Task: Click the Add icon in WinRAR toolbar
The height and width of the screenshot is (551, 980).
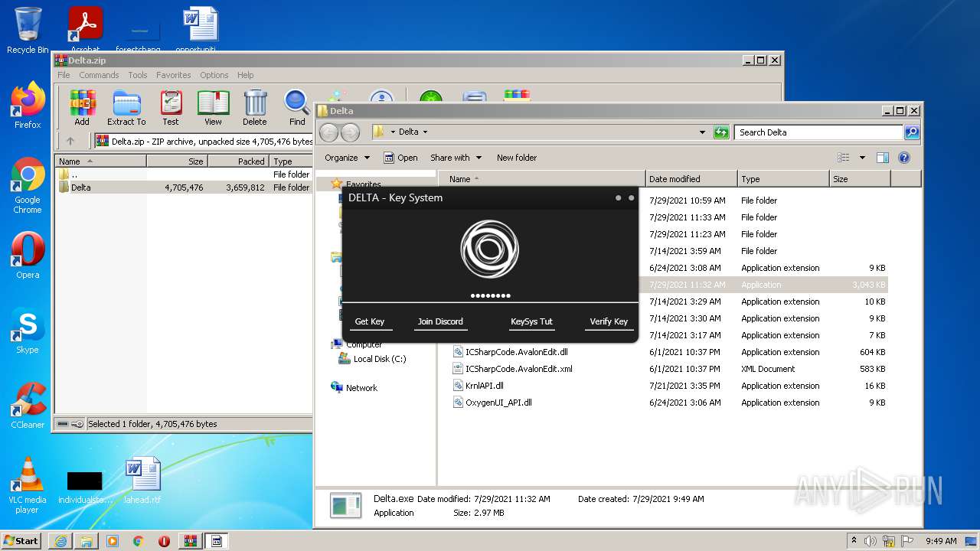Action: pyautogui.click(x=82, y=108)
